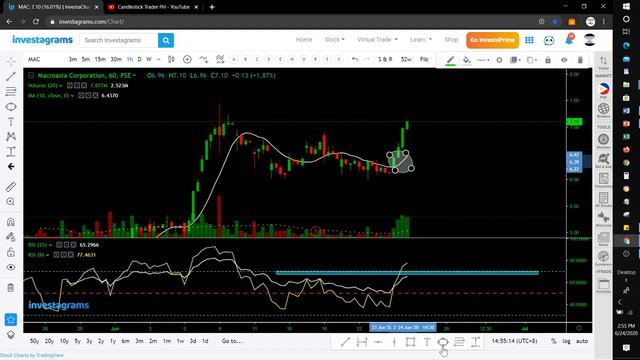Open the user profile avatar
Image resolution: width=640 pixels, height=360 pixels.
point(589,40)
